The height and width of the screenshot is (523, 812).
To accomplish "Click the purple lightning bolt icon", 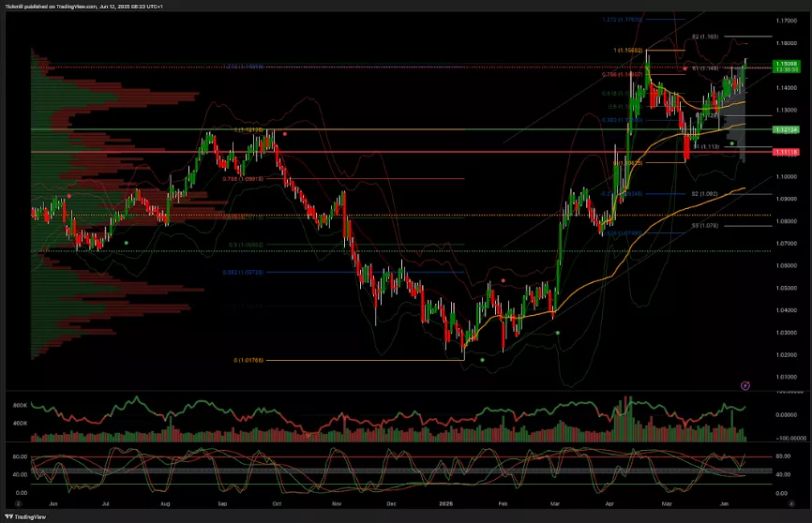I will [x=745, y=384].
